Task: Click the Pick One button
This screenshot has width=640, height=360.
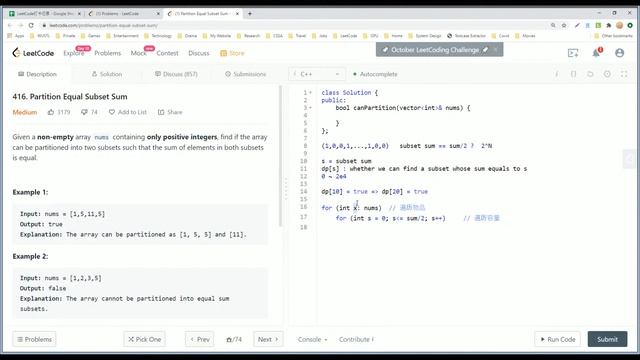Action: click(144, 339)
